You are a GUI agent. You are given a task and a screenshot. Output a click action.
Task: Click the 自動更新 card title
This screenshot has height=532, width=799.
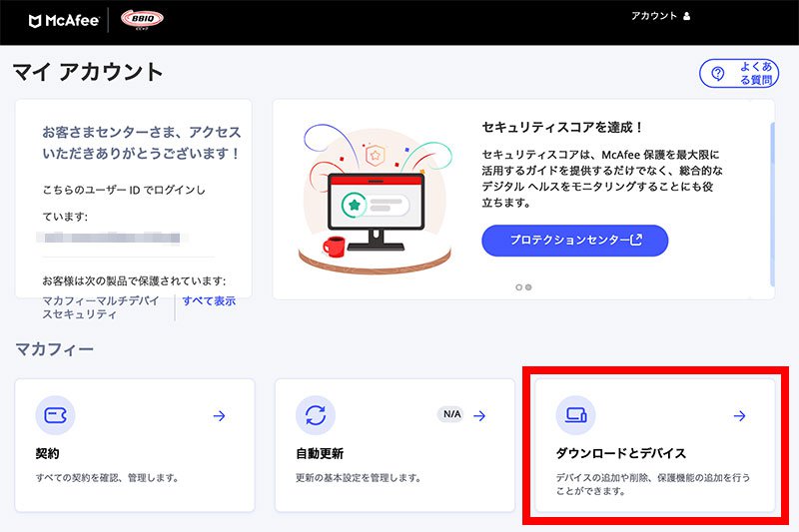pos(320,453)
